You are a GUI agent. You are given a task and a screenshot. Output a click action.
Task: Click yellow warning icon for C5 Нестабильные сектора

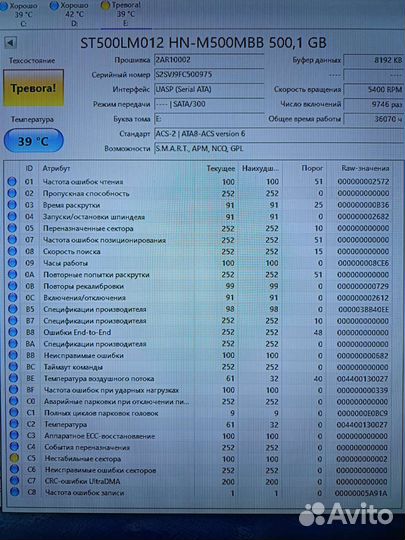click(14, 459)
